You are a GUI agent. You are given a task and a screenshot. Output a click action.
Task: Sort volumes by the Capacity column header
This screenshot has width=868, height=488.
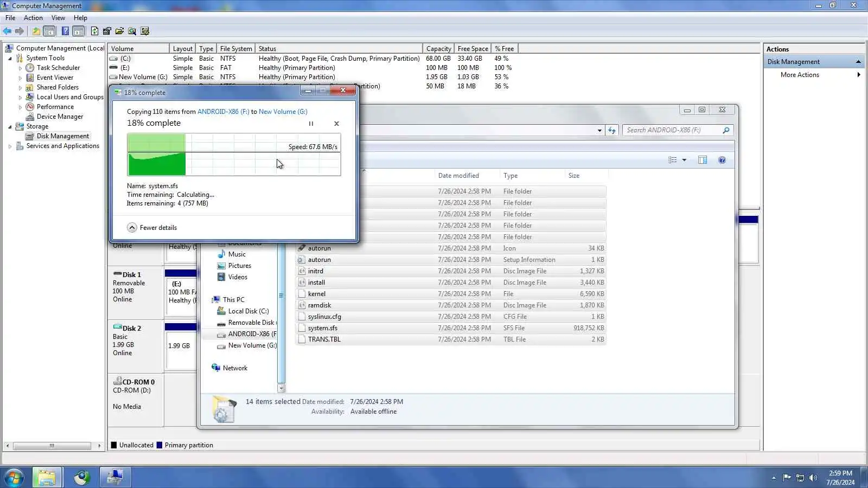(x=438, y=49)
